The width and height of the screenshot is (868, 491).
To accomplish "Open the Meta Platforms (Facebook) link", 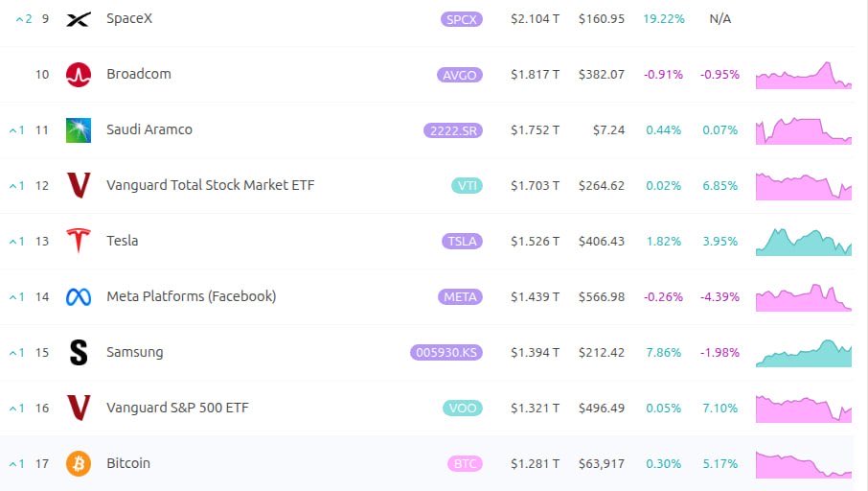I will click(192, 296).
